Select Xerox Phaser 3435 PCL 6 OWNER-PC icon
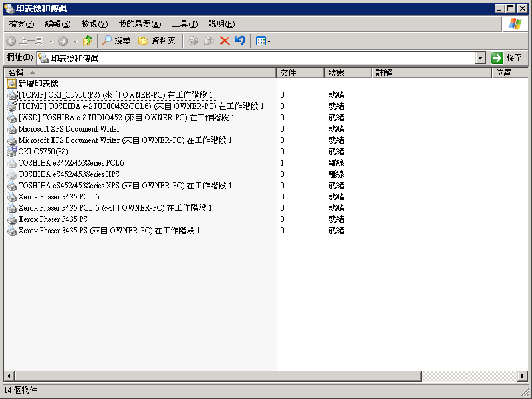The image size is (532, 399). 12,208
